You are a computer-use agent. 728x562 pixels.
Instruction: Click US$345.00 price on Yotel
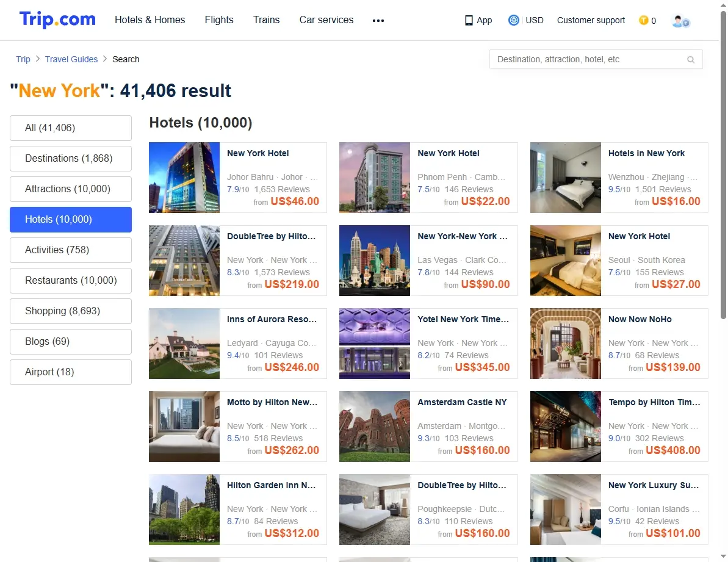click(x=483, y=367)
